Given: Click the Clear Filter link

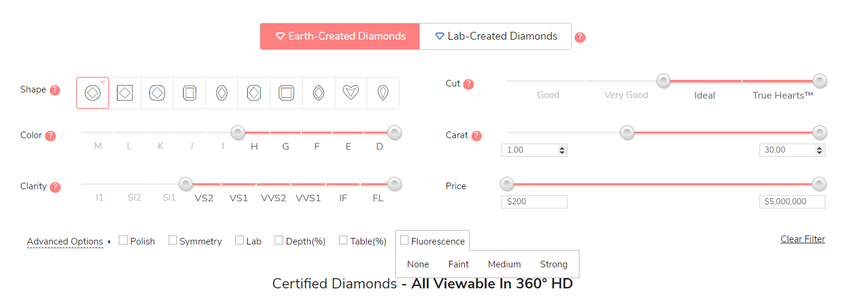Looking at the screenshot, I should pos(803,239).
